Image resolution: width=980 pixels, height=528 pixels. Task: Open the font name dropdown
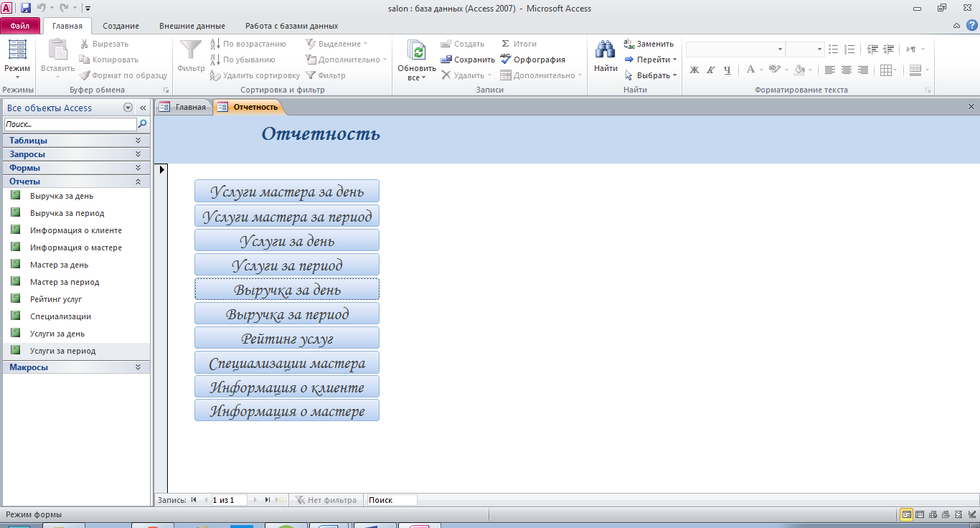tap(780, 49)
